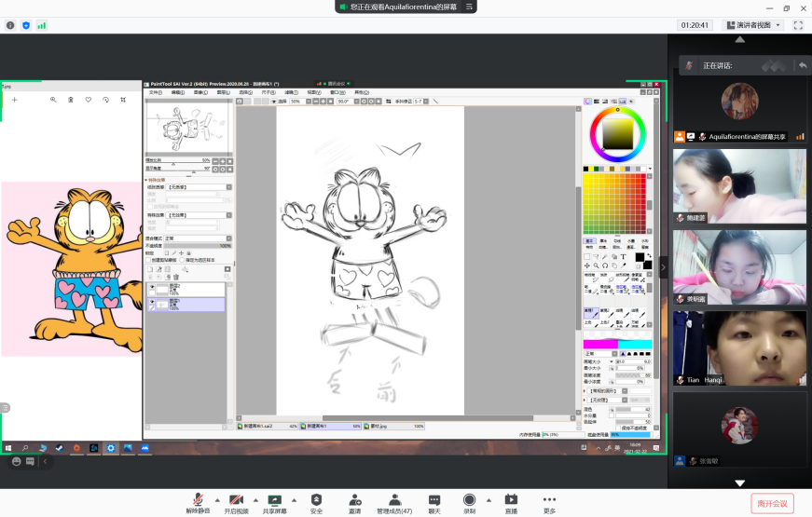The width and height of the screenshot is (812, 517).
Task: Open the 滤镜(T) menu in SAI
Action: point(291,92)
